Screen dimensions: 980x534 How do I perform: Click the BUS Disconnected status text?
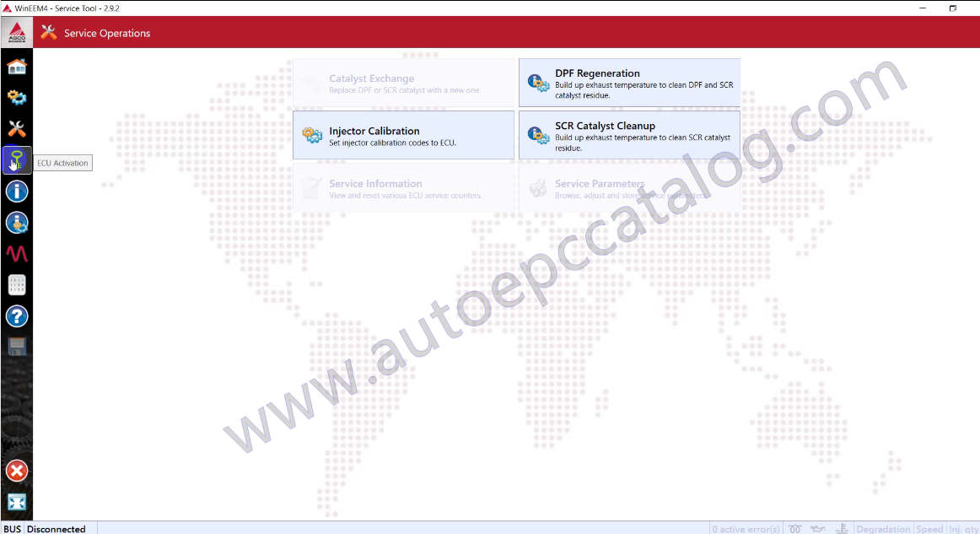pyautogui.click(x=45, y=529)
